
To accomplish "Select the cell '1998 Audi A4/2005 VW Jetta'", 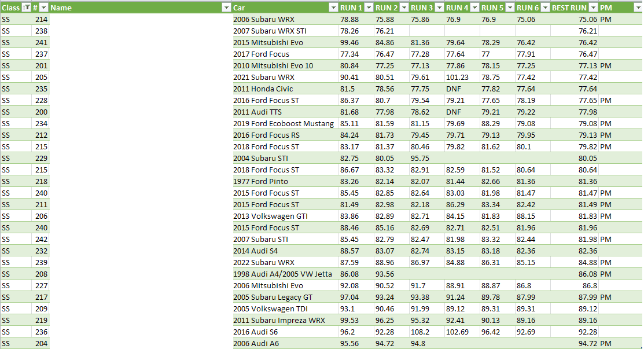I will coord(285,274).
